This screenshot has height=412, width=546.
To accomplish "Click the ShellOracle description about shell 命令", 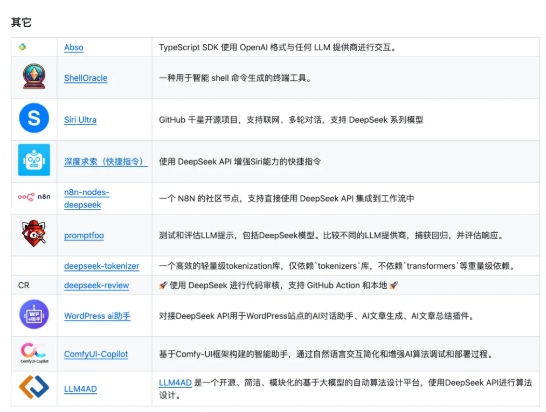I will pyautogui.click(x=235, y=78).
